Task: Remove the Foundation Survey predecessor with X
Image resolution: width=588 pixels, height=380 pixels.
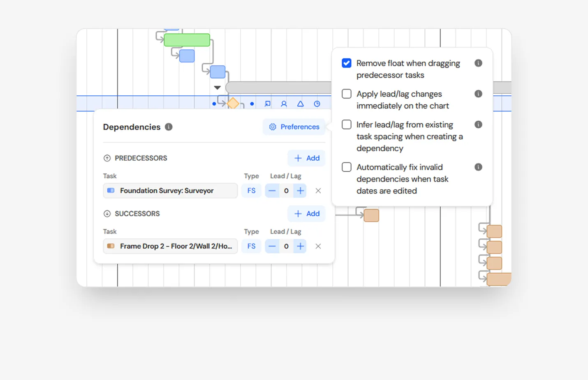Action: [318, 191]
